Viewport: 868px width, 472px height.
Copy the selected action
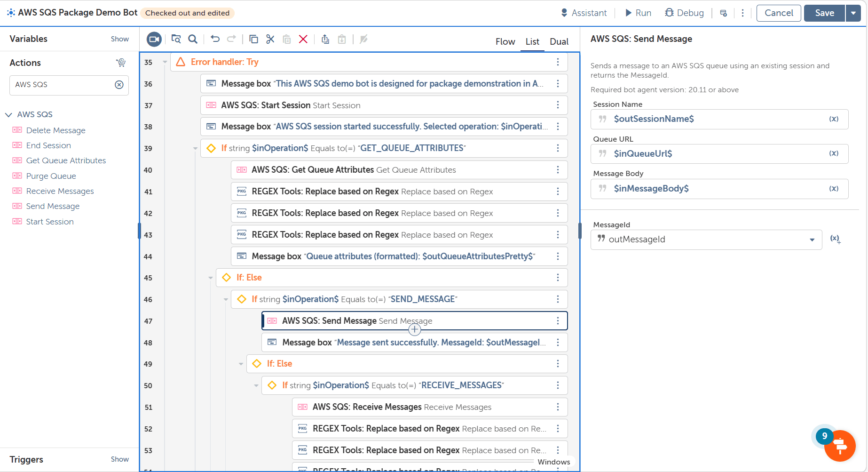click(x=253, y=39)
